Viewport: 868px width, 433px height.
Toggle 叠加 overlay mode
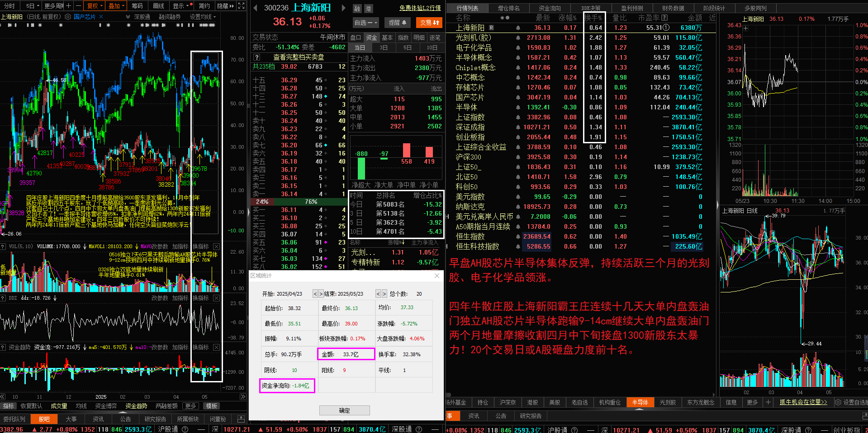[117, 6]
